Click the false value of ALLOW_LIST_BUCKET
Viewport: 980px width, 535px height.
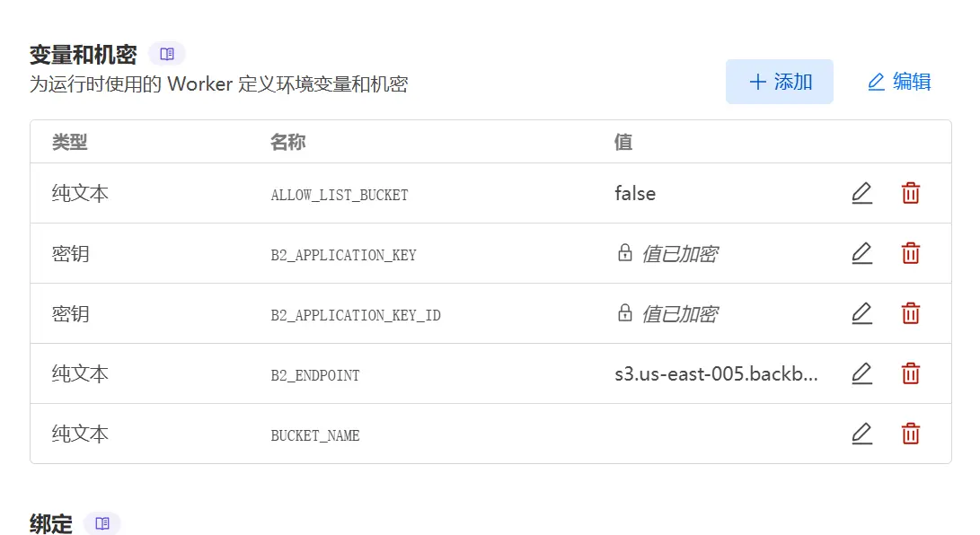pos(635,194)
